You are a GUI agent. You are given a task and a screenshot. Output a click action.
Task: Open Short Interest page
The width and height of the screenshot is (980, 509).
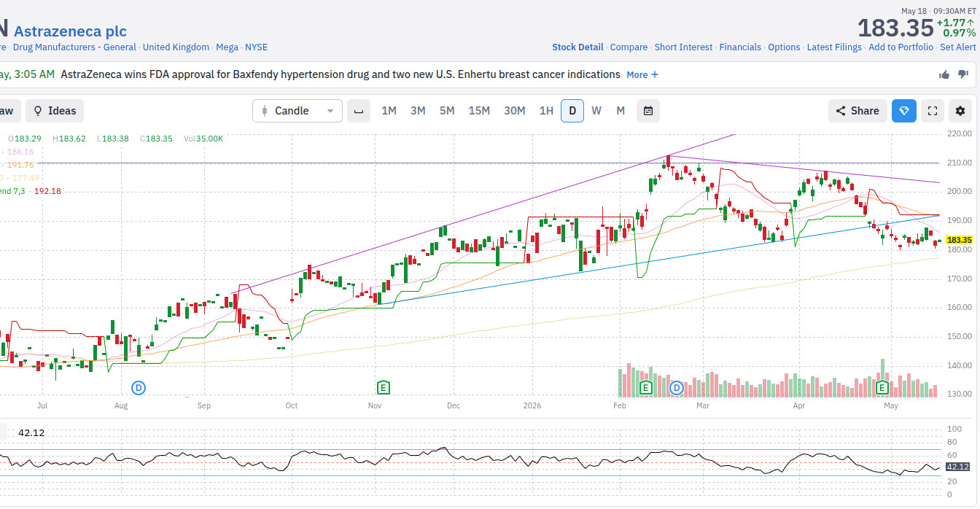tap(683, 47)
